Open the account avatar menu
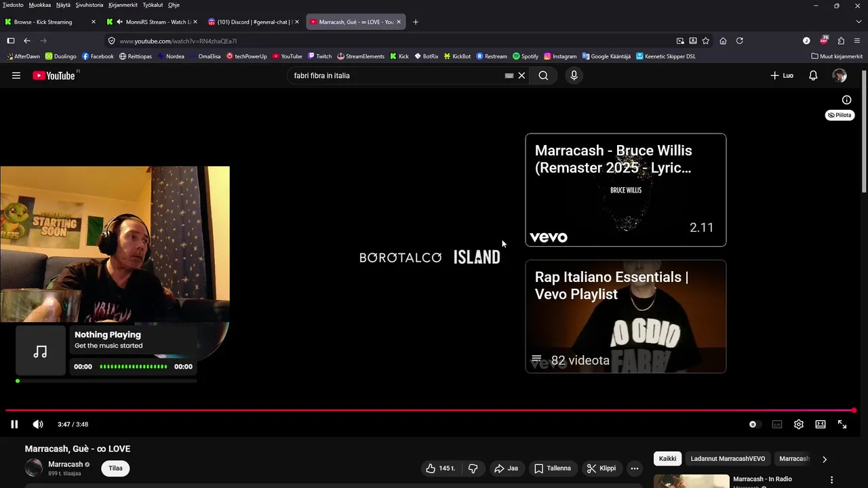The width and height of the screenshot is (868, 488). point(840,75)
